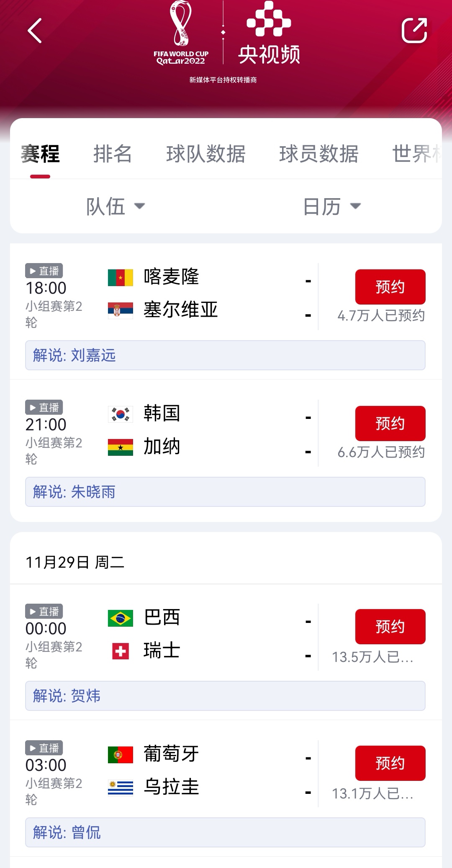The height and width of the screenshot is (868, 452).
Task: Open the 球员数据 tab
Action: (x=319, y=154)
